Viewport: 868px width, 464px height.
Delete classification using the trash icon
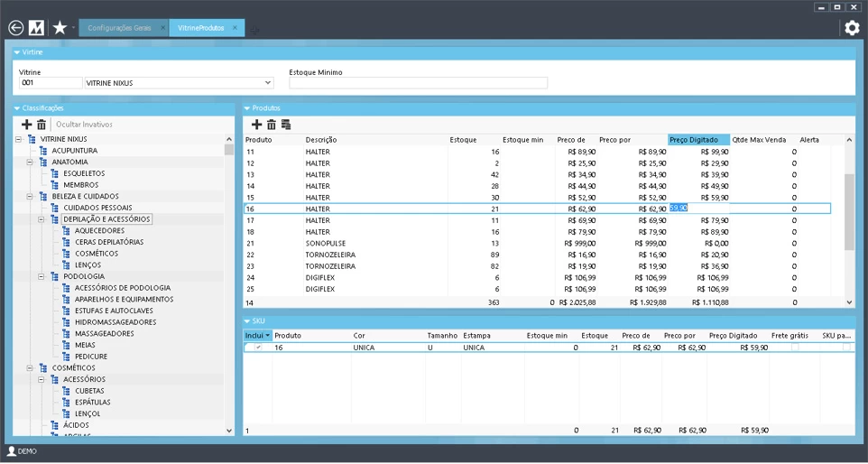point(41,125)
